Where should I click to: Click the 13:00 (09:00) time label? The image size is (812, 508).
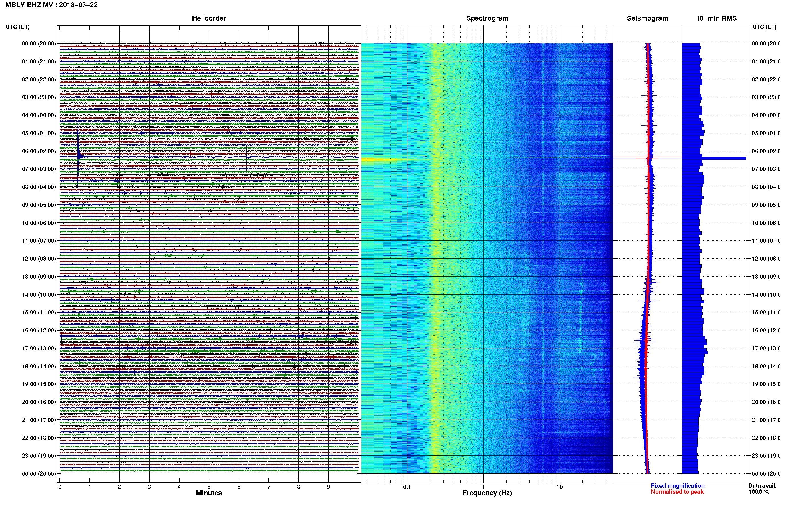[39, 277]
